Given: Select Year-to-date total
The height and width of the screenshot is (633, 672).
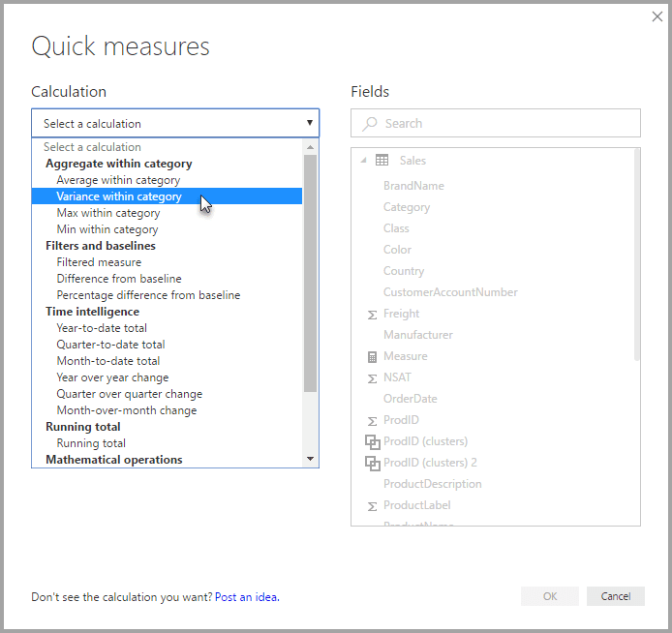Looking at the screenshot, I should [x=167, y=328].
